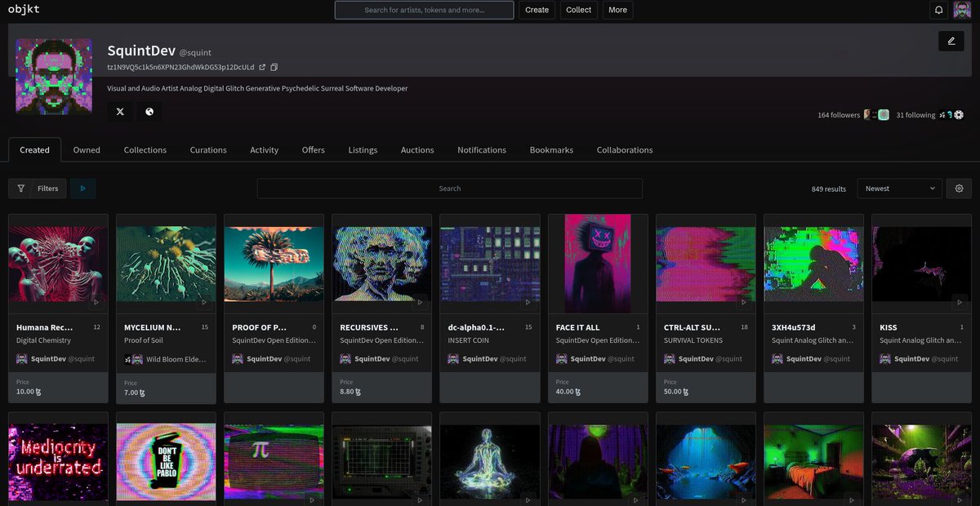
Task: Open the Filters panel
Action: coord(38,189)
